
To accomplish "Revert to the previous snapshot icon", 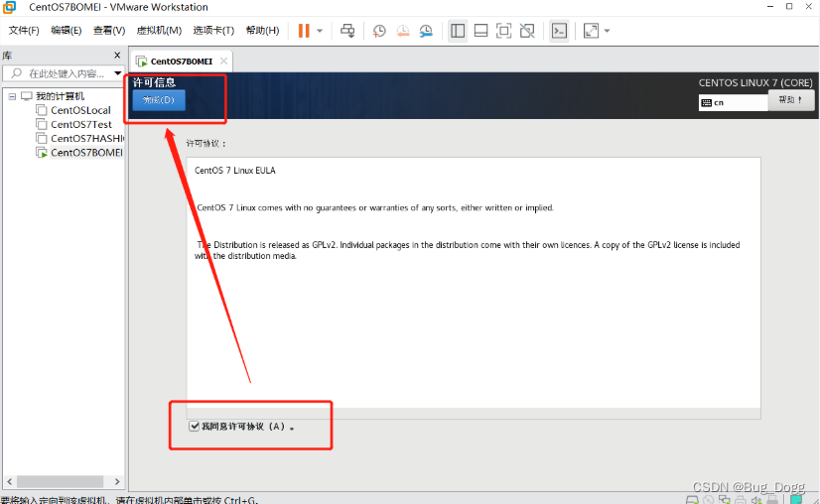I will [x=403, y=31].
